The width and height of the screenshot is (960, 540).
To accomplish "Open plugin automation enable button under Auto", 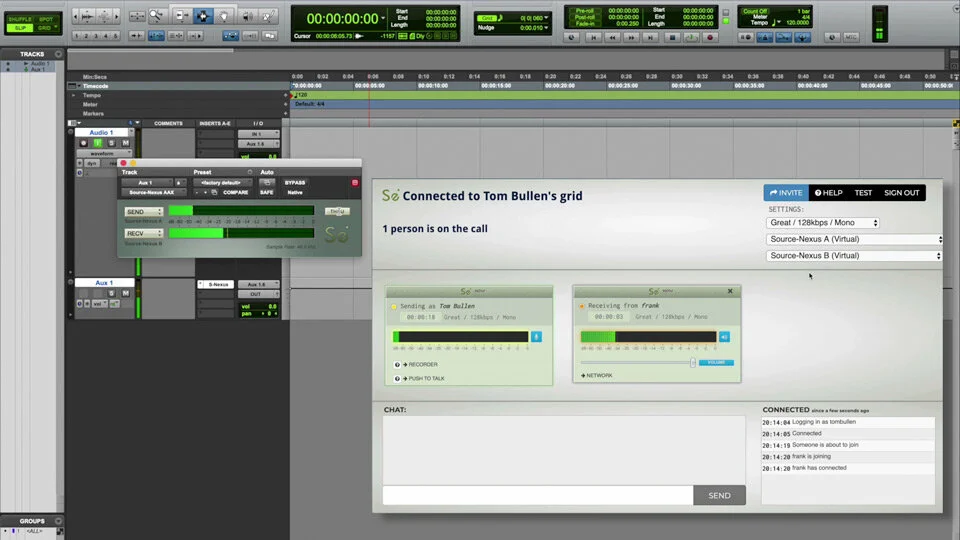I will (266, 182).
